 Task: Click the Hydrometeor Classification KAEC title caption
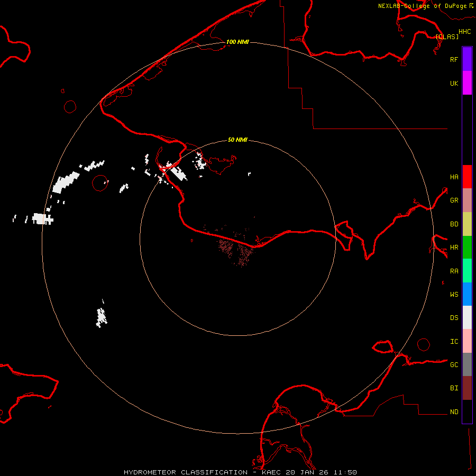pos(240,472)
